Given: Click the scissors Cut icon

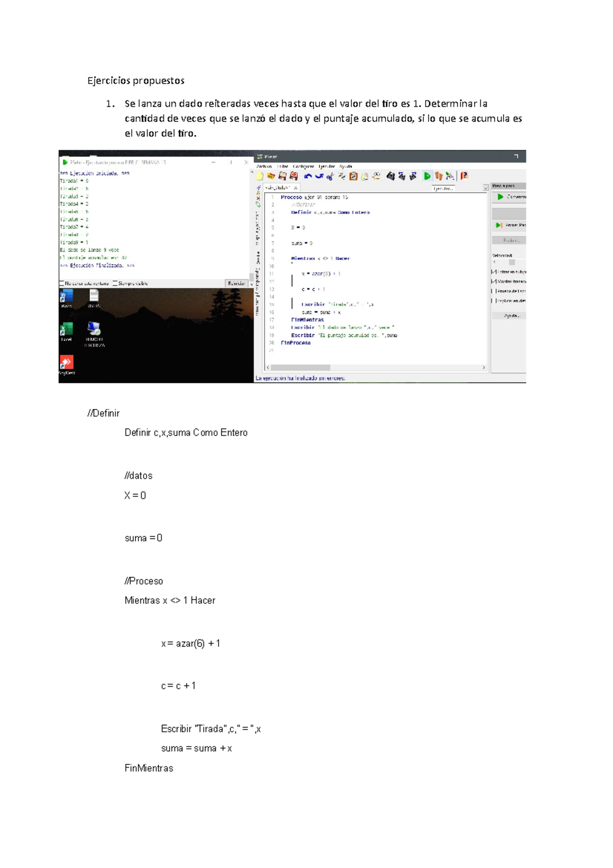Looking at the screenshot, I should pos(330,176).
